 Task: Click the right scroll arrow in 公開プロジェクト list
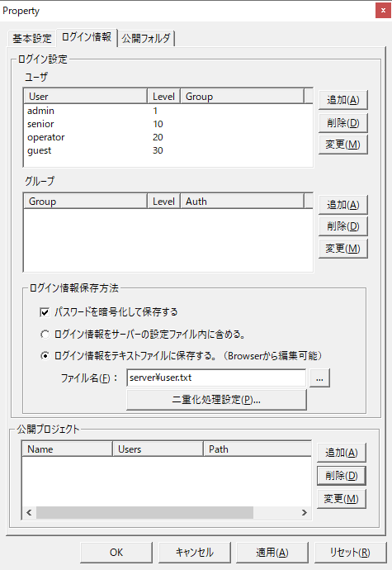(x=305, y=512)
